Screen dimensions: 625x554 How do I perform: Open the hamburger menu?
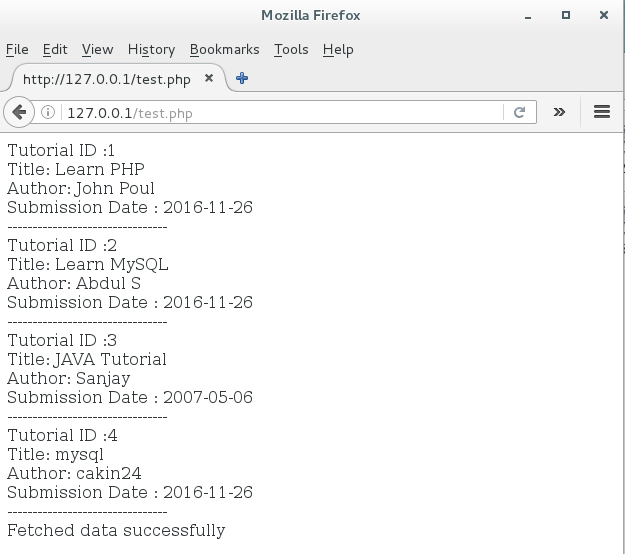tap(602, 112)
